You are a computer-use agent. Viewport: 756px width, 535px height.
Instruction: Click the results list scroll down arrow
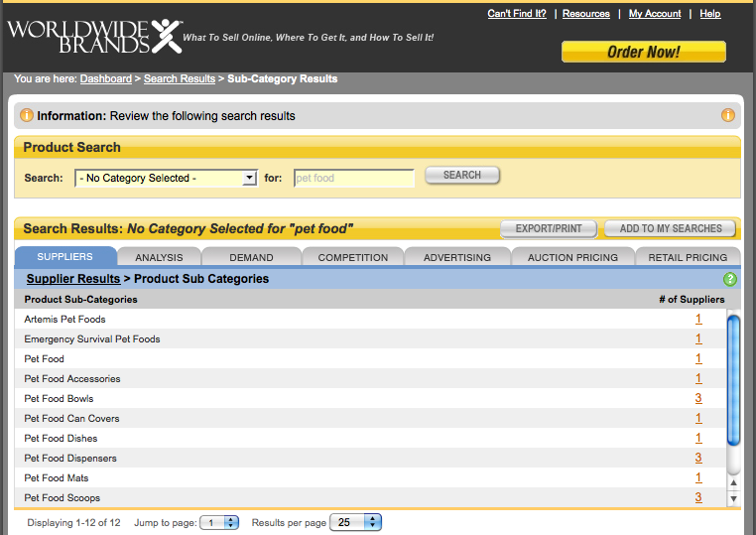tap(733, 499)
